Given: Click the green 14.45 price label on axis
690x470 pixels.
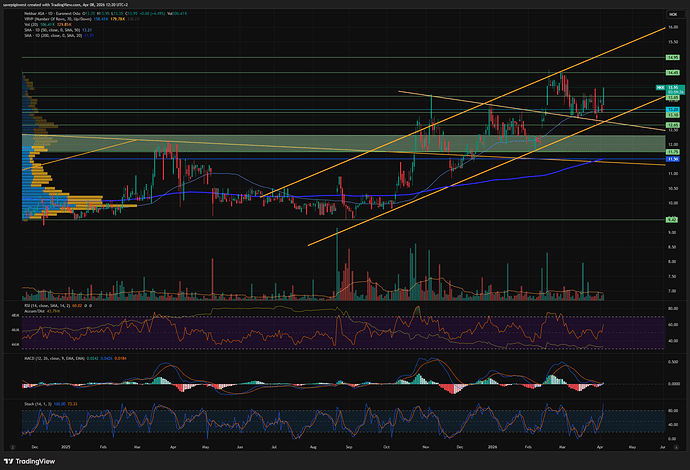Looking at the screenshot, I should [672, 73].
